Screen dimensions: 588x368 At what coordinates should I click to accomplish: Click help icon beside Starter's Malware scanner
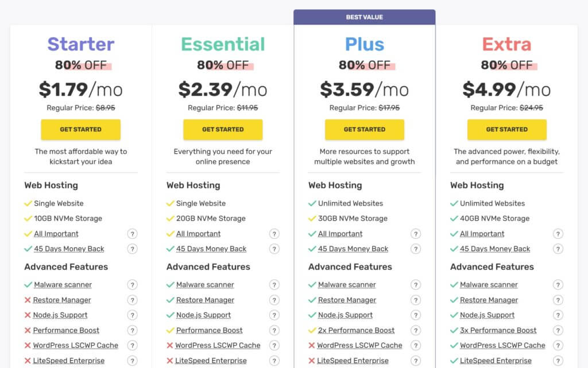coord(132,285)
